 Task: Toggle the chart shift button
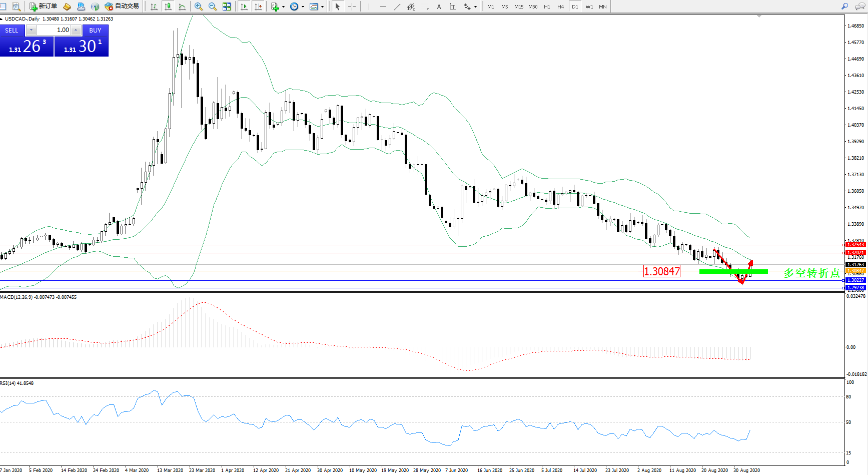tap(258, 7)
